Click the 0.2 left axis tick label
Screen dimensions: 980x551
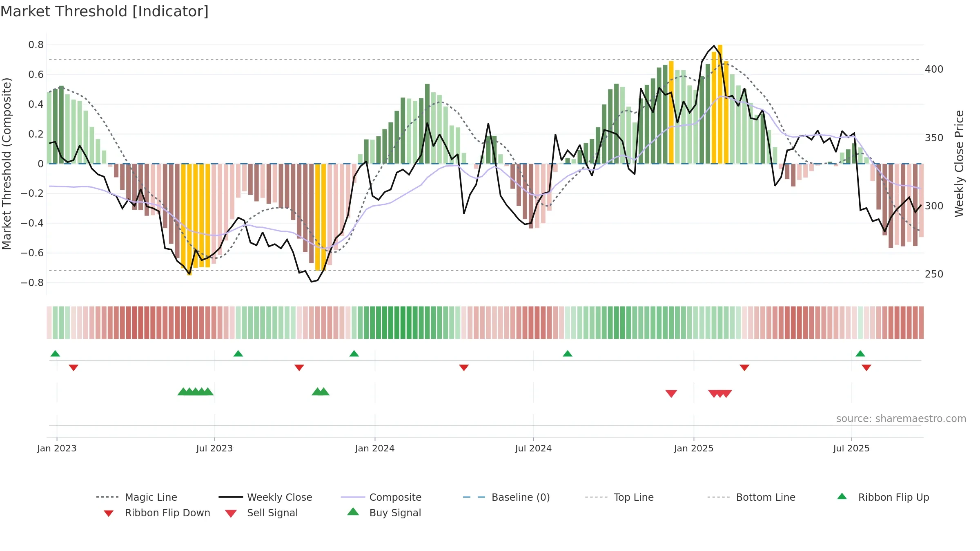click(36, 134)
